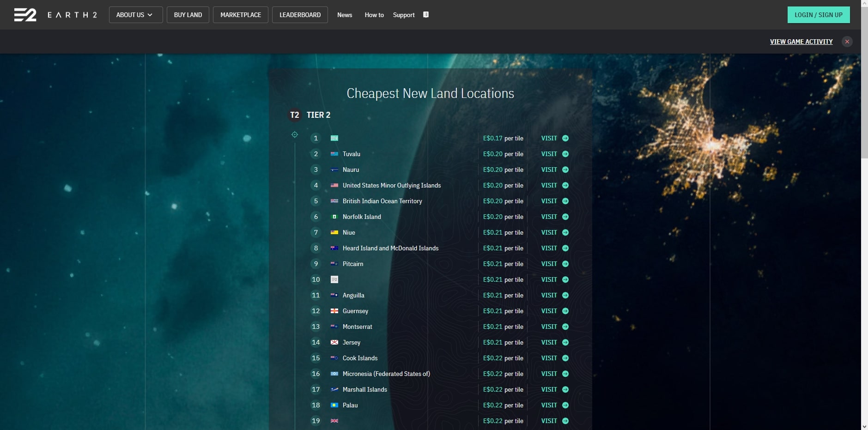Open the Marketplace menu item
Viewport: 868px width, 430px height.
[x=241, y=15]
